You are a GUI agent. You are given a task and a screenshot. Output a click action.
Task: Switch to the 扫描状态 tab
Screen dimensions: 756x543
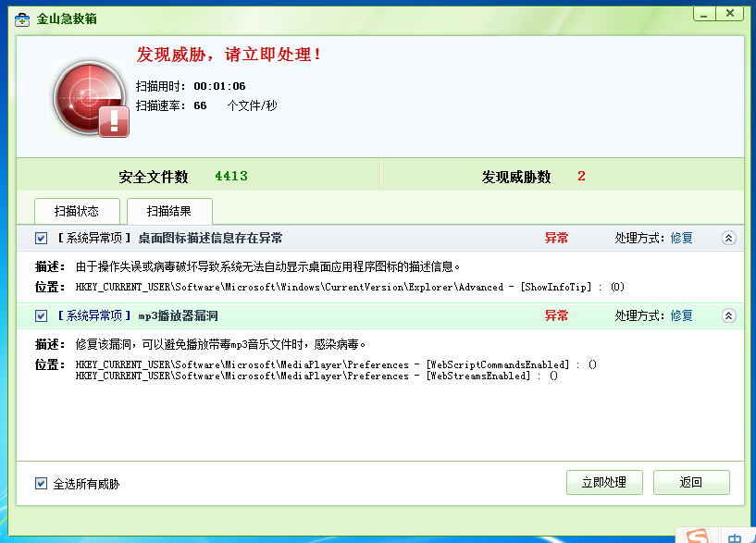pos(77,211)
